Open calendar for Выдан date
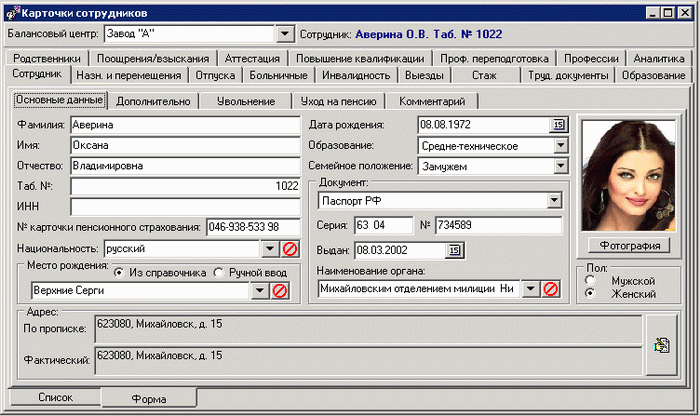The width and height of the screenshot is (700, 416). pyautogui.click(x=454, y=250)
